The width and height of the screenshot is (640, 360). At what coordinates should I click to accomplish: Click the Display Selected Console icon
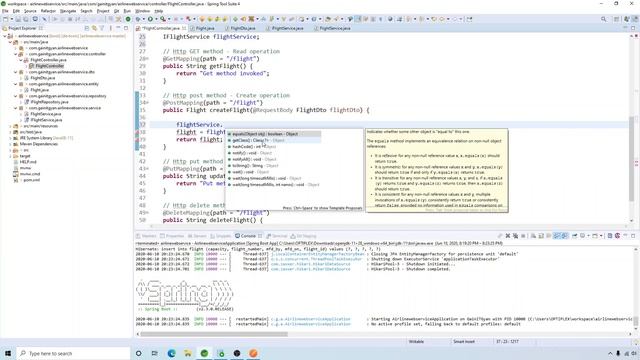point(583,236)
